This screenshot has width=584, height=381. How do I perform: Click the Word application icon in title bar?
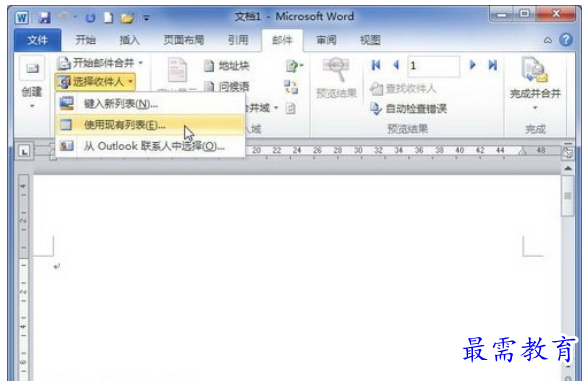pyautogui.click(x=22, y=18)
